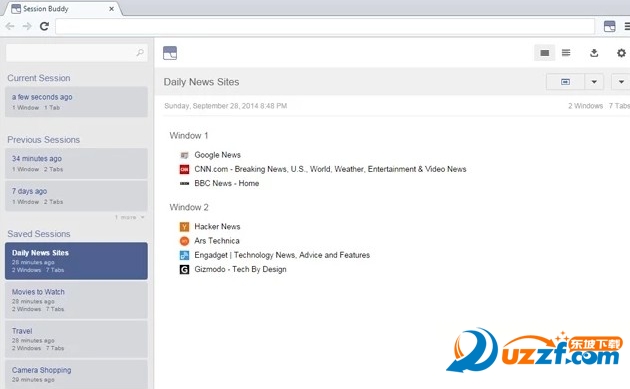Open Session Buddy settings gear
This screenshot has width=630, height=389.
(x=621, y=53)
